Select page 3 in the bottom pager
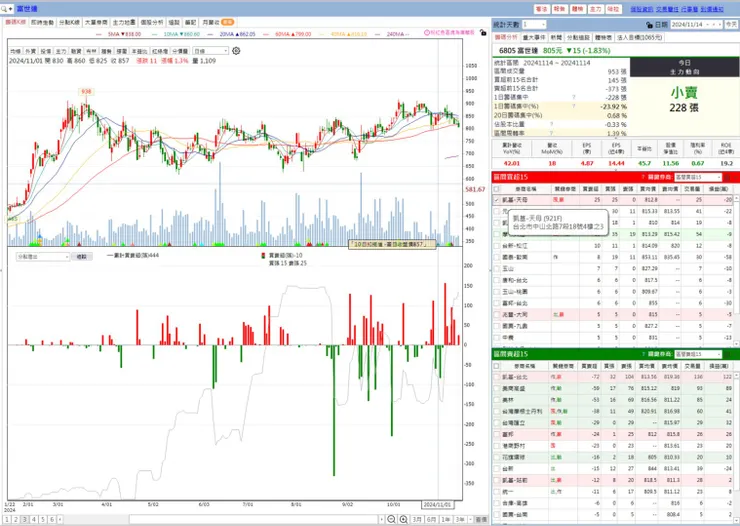This screenshot has height=526, width=740. tap(25, 519)
